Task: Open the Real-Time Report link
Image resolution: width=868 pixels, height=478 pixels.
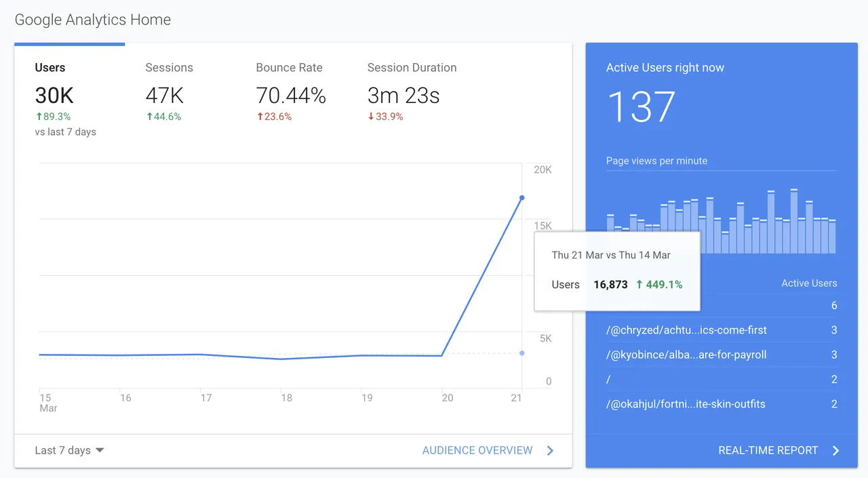Action: tap(768, 450)
